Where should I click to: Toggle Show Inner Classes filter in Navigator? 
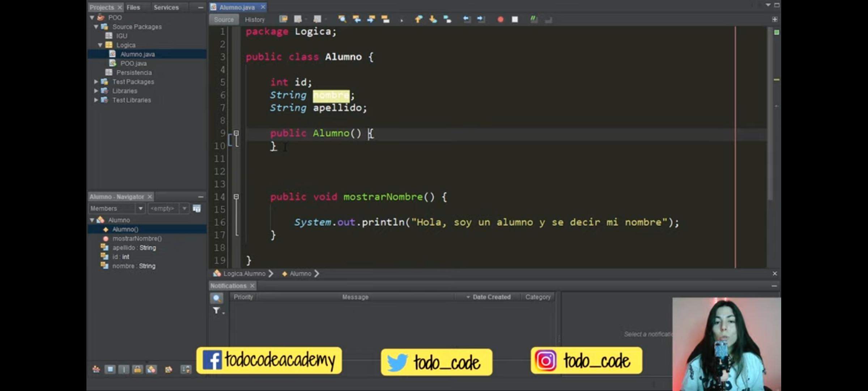click(151, 369)
